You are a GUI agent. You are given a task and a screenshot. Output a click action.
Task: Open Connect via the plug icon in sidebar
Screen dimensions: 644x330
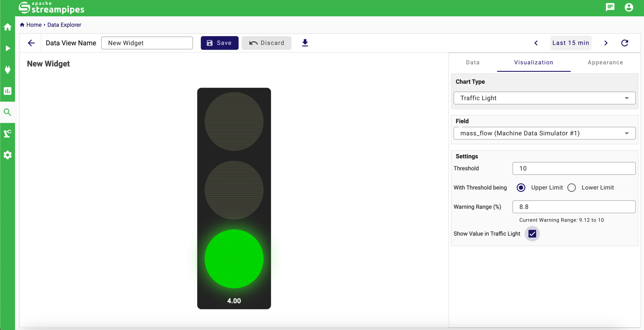(x=8, y=70)
